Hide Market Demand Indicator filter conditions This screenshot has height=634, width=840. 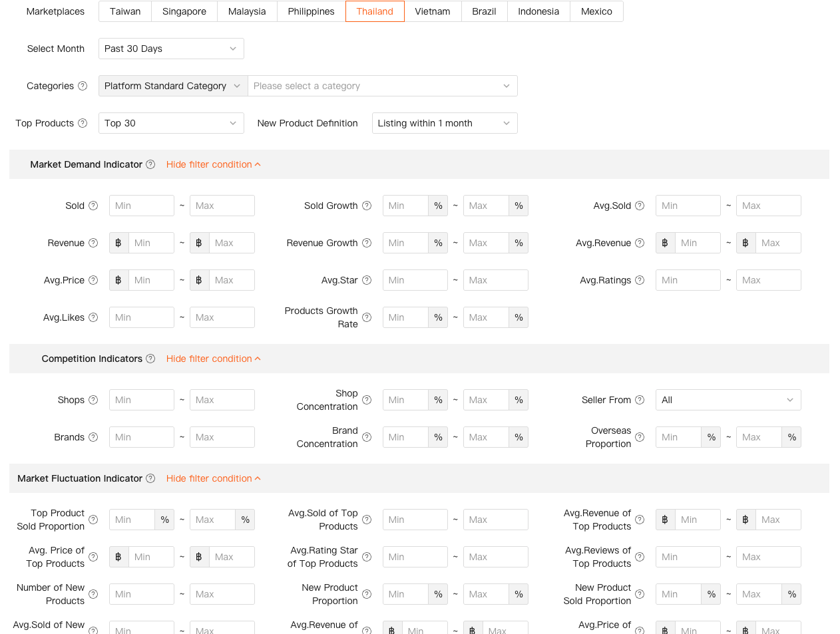213,164
